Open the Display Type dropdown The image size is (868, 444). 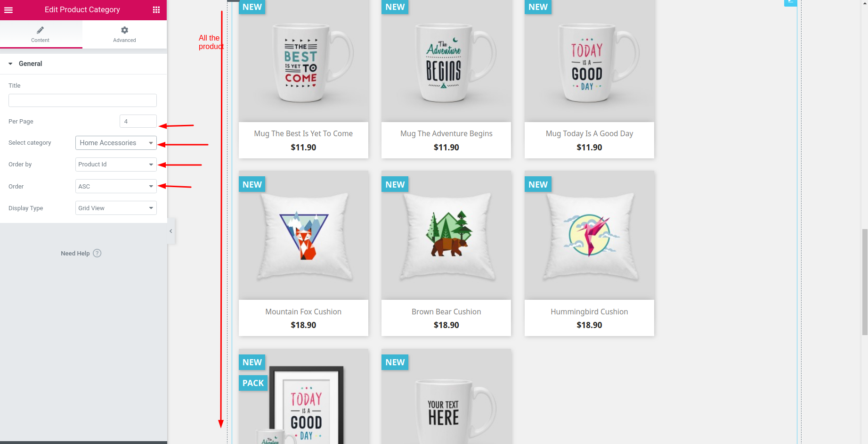click(x=116, y=208)
